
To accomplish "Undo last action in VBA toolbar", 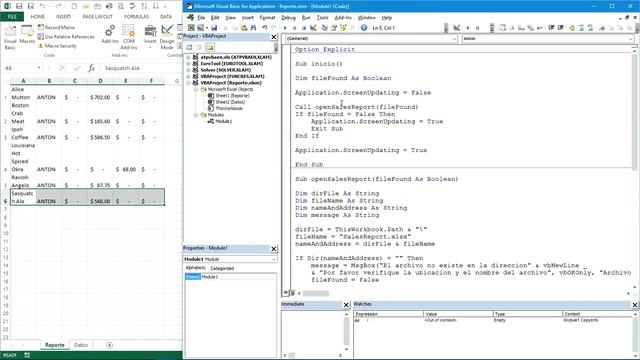I will tap(264, 28).
